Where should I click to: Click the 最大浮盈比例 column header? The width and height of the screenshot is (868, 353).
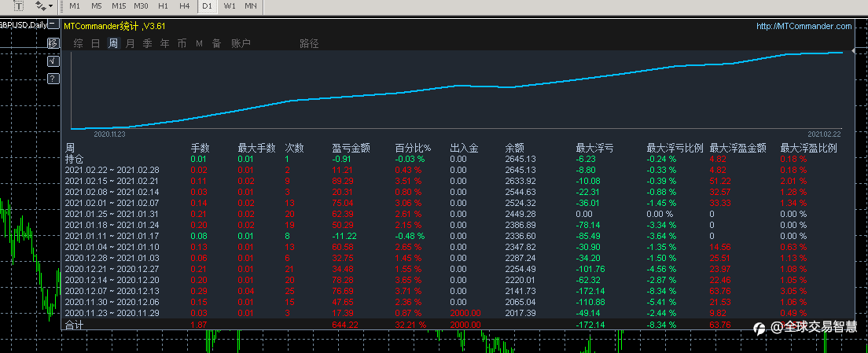click(809, 149)
